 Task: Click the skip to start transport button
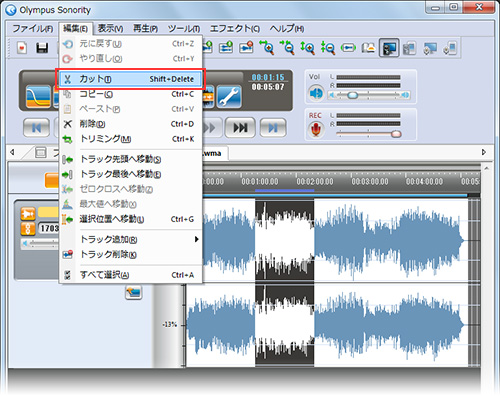37,127
